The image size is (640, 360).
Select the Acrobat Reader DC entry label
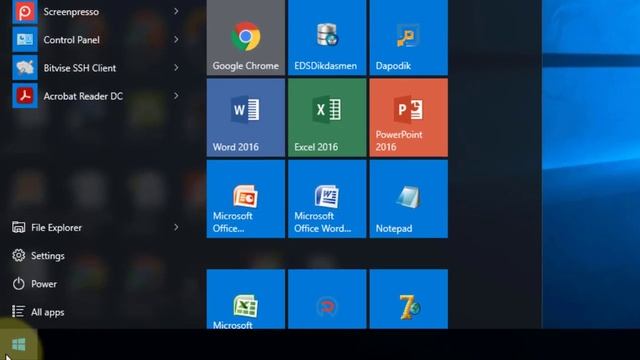[x=83, y=96]
